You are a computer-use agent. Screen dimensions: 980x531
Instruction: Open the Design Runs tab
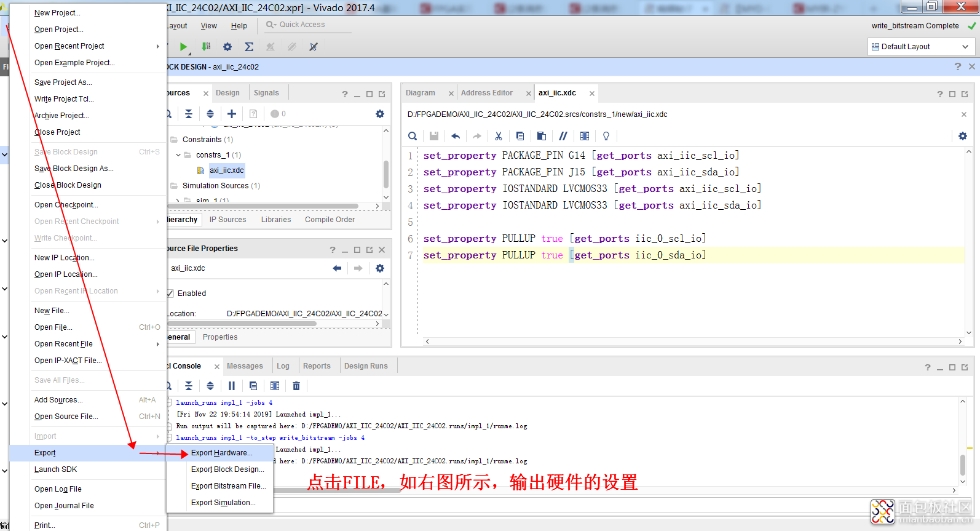366,366
